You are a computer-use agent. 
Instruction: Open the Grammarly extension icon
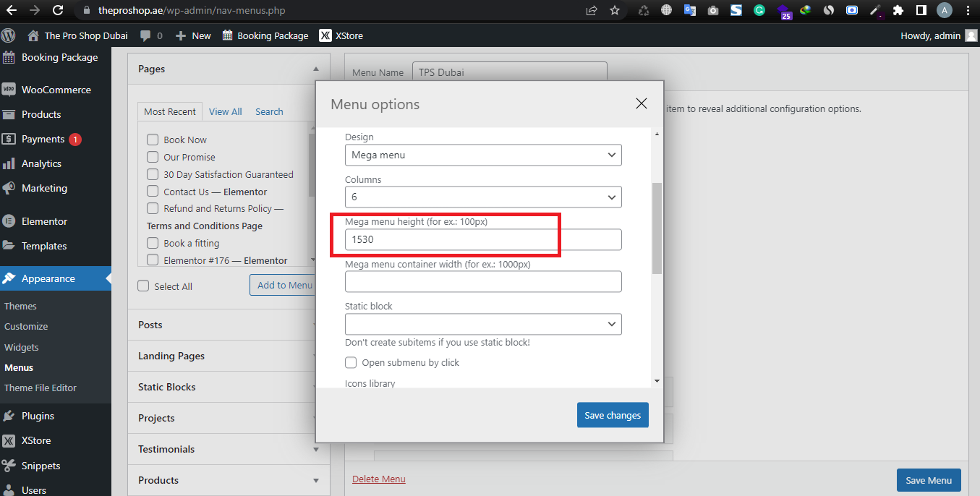[x=759, y=10]
